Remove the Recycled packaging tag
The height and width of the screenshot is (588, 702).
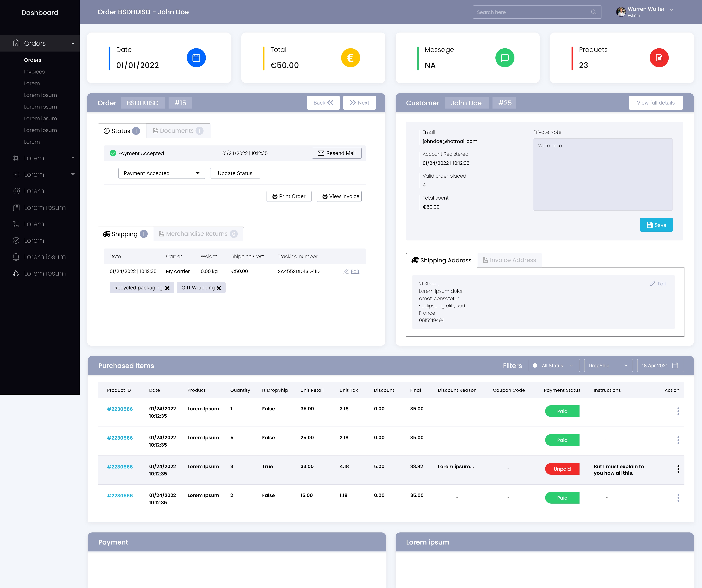coord(167,288)
